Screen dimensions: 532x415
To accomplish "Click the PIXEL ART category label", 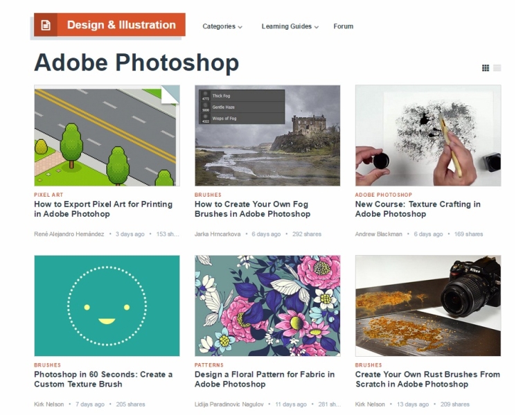I will tap(48, 195).
